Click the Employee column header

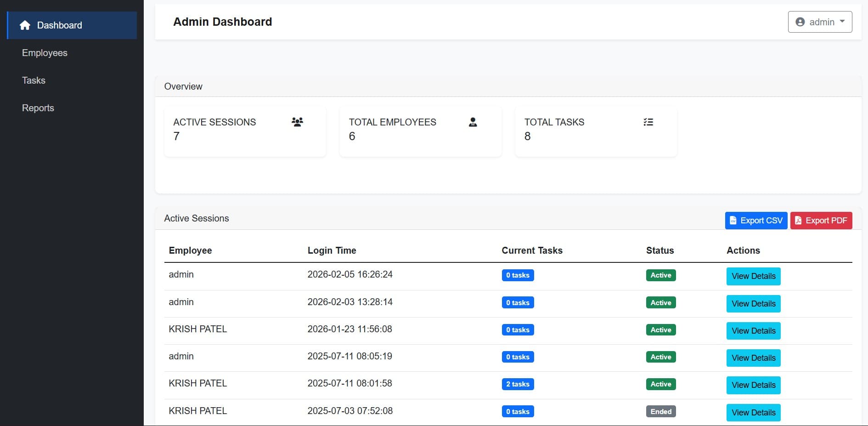190,250
